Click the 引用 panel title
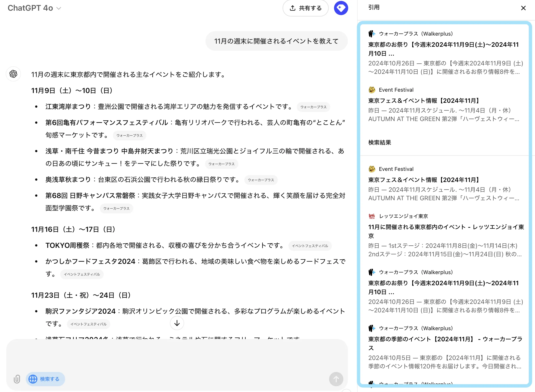This screenshot has width=535, height=392. (x=374, y=7)
